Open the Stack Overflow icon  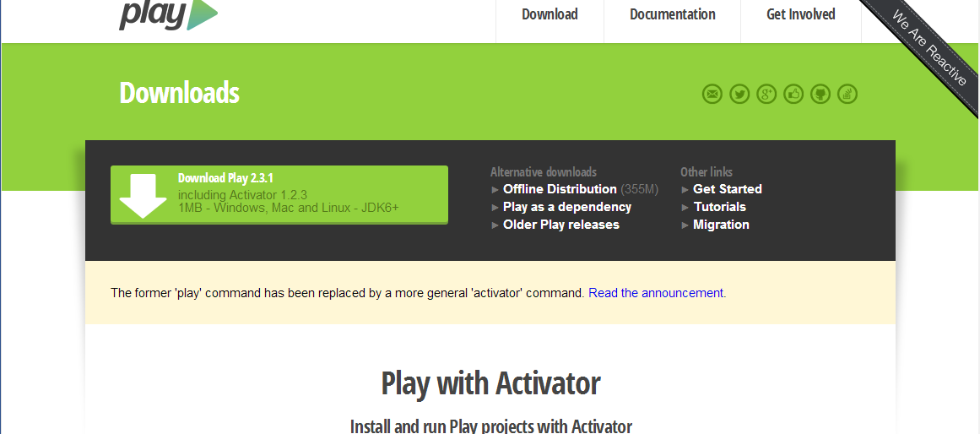point(847,95)
